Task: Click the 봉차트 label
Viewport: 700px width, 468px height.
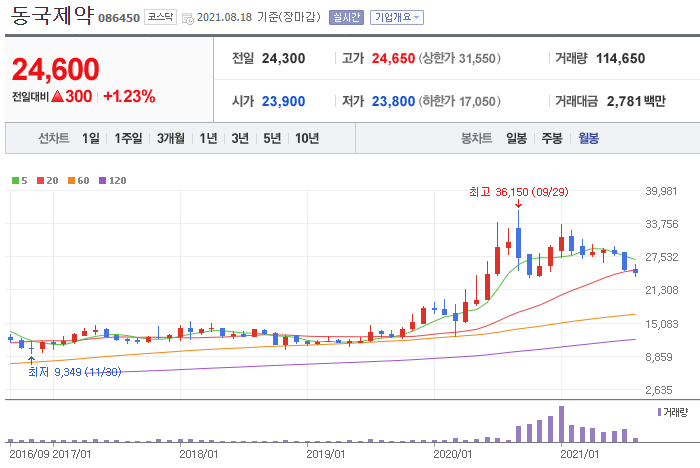Action: (476, 138)
